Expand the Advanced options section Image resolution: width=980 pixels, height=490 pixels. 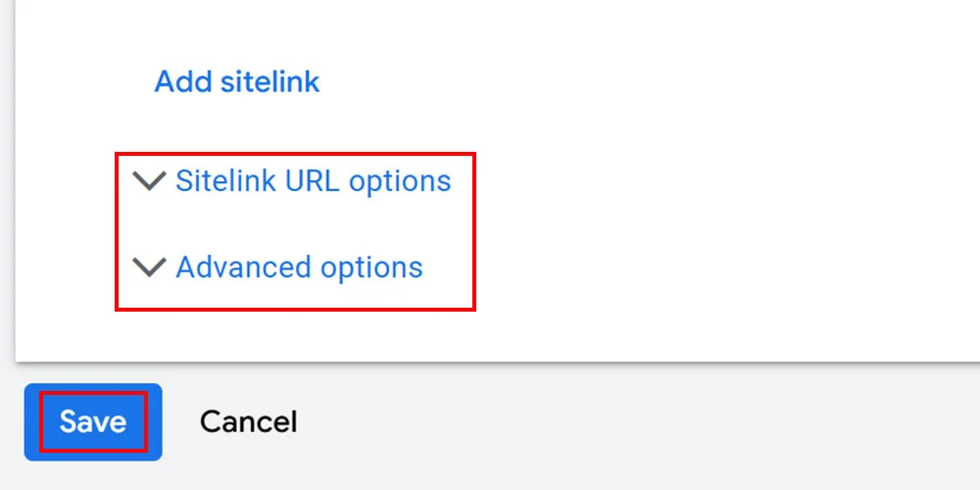tap(299, 268)
